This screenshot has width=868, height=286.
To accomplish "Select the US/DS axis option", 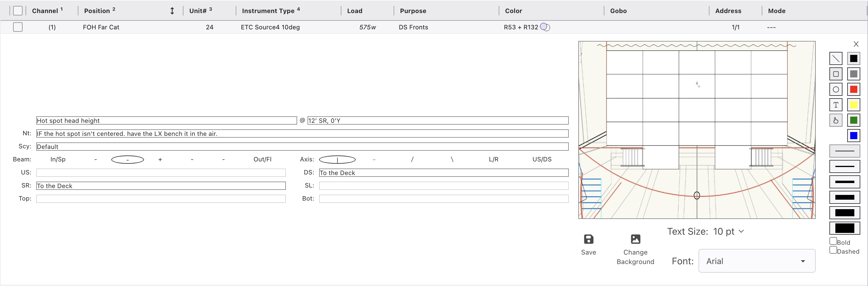I will tap(541, 159).
